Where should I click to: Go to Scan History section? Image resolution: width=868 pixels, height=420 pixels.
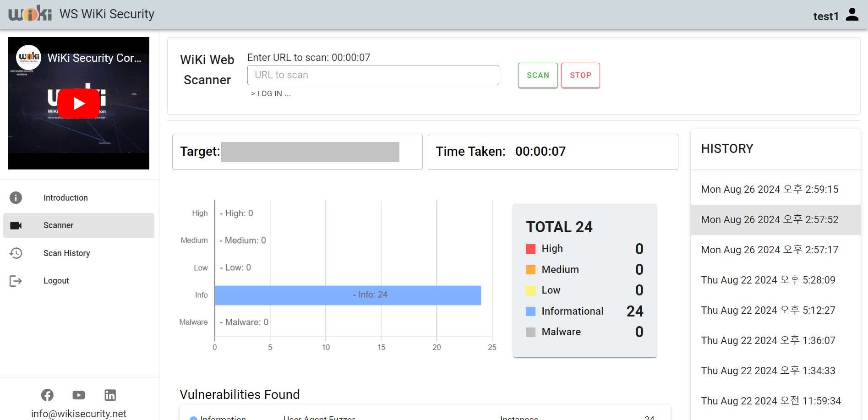[x=67, y=253]
